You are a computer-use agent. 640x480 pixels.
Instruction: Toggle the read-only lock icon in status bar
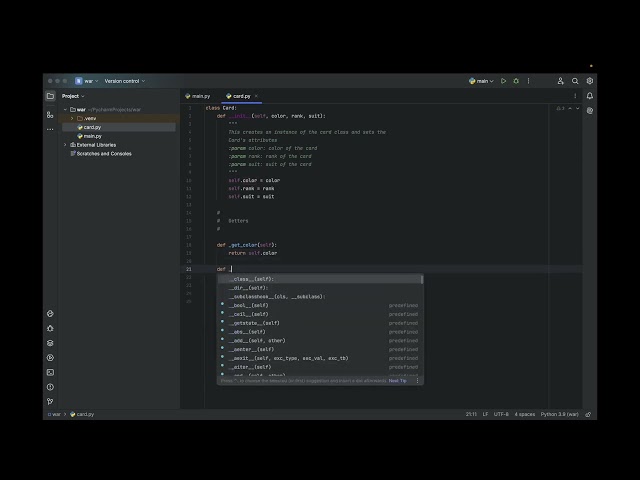(x=588, y=414)
